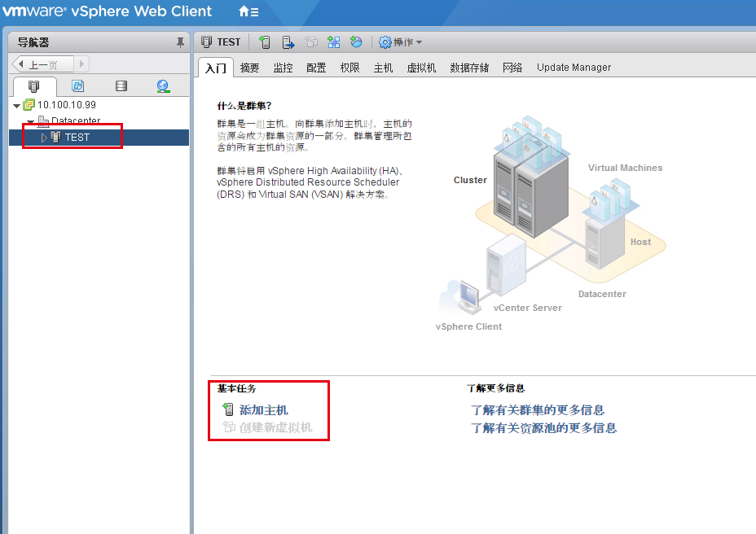Open 了解有关资源池的更多信息 link
This screenshot has width=756, height=534.
pos(544,428)
